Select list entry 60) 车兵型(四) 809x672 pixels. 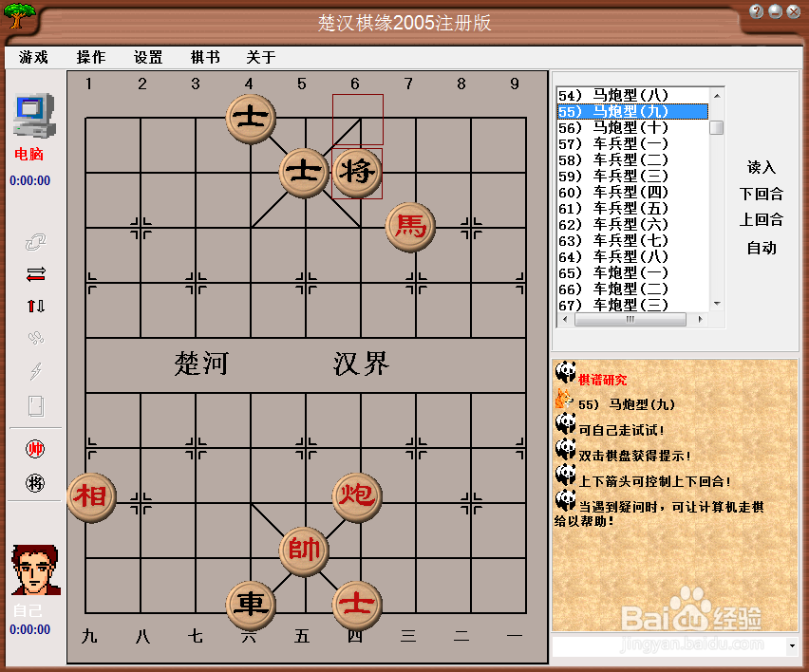pyautogui.click(x=632, y=193)
